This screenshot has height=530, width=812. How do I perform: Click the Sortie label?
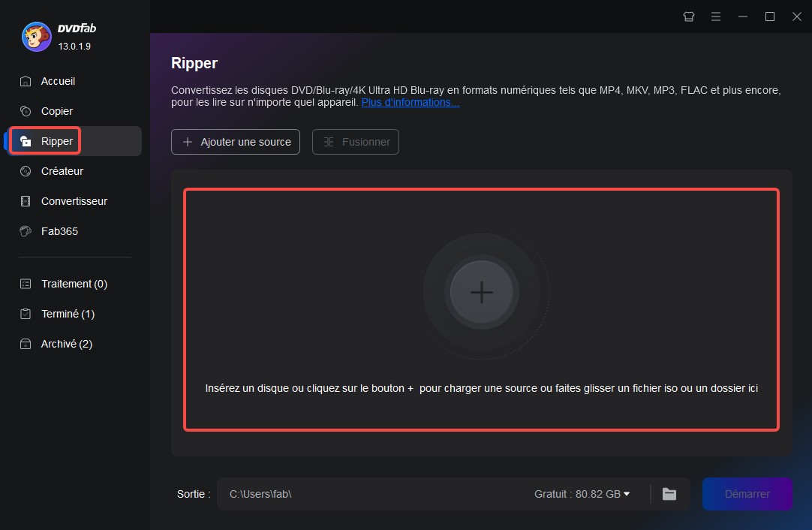click(194, 494)
